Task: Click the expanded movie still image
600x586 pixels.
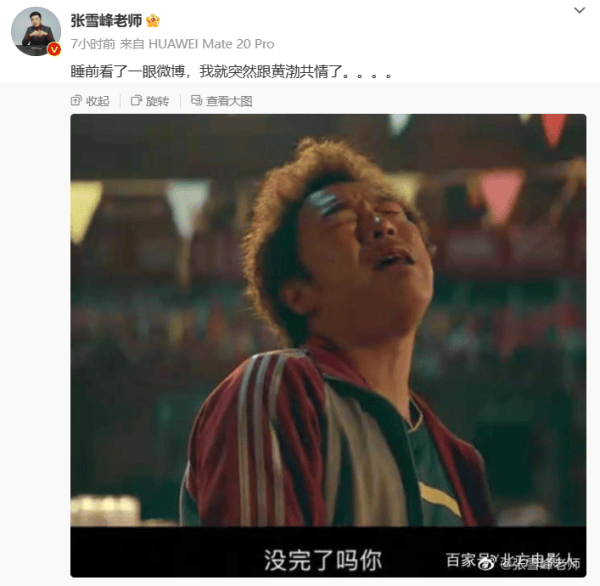Action: [x=328, y=345]
